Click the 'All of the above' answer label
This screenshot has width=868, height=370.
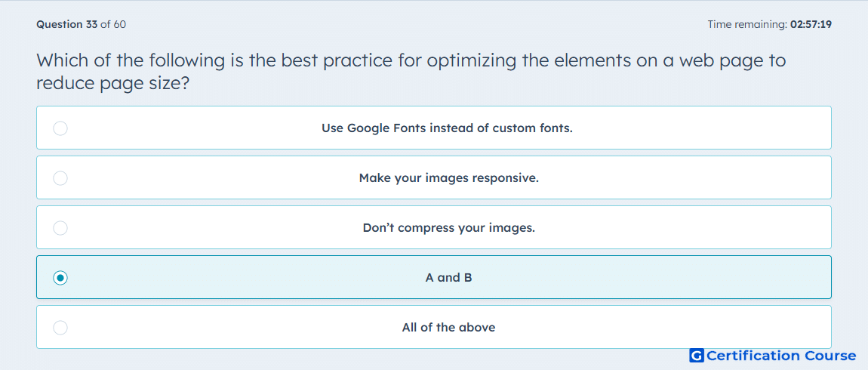tap(449, 328)
